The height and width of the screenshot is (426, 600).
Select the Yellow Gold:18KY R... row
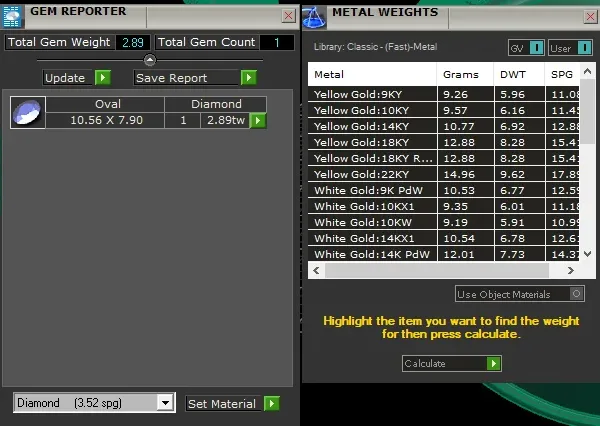(x=443, y=158)
